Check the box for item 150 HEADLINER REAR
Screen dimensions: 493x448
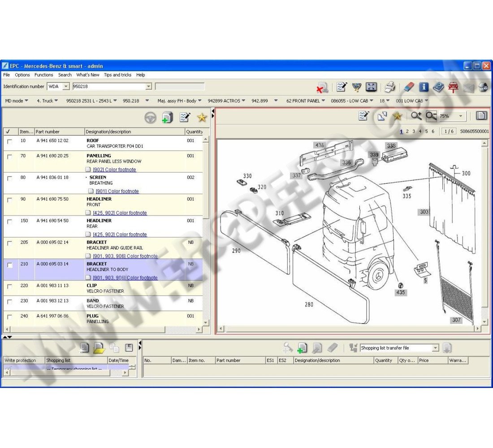pos(10,222)
